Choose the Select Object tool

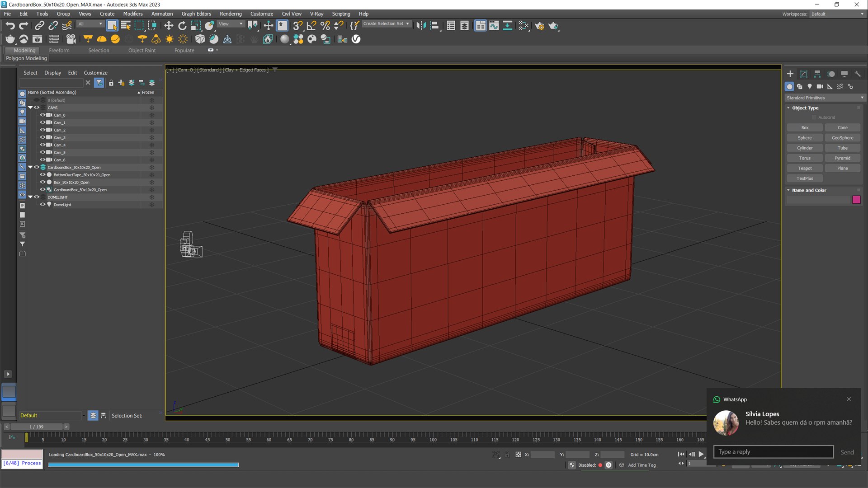click(x=112, y=26)
